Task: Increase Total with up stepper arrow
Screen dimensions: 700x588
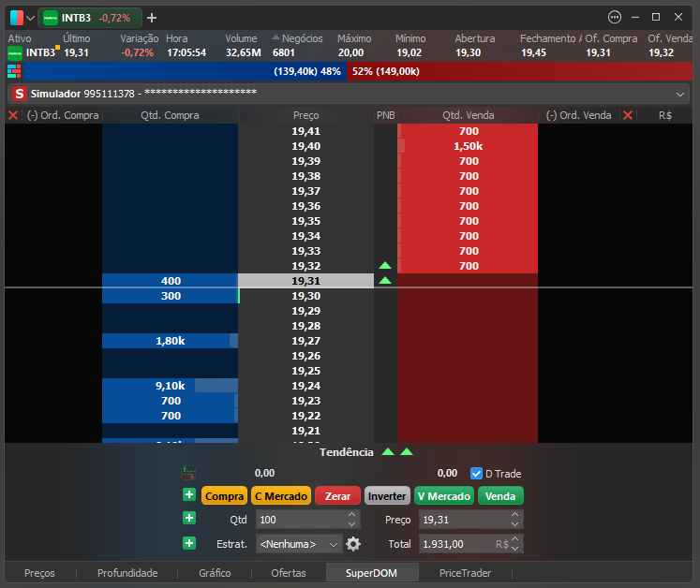Action: click(515, 539)
